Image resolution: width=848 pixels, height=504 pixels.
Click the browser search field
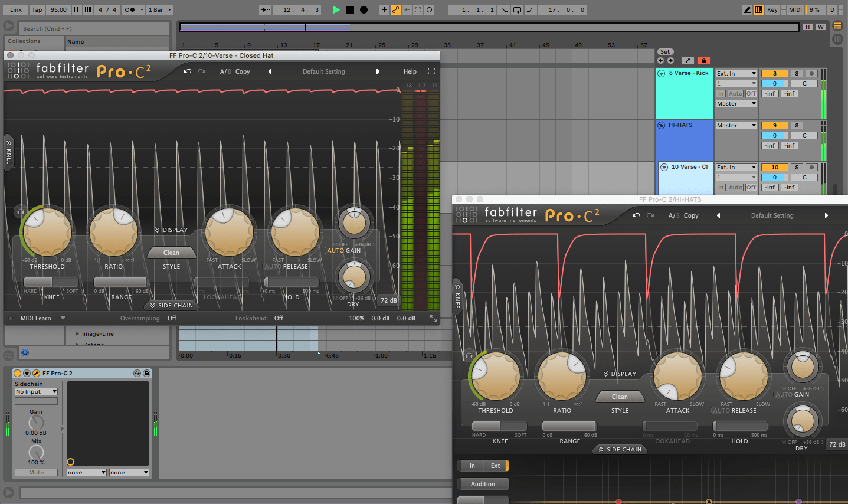(94, 28)
